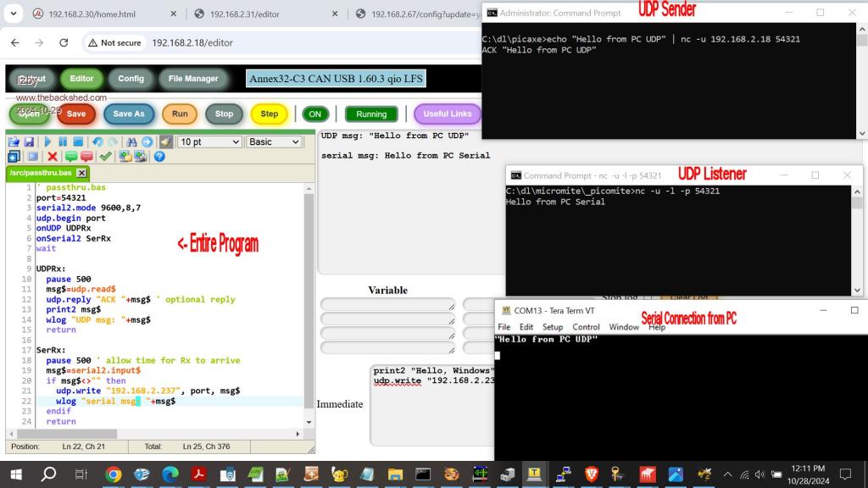Click the blue question mark help icon
Image resolution: width=868 pixels, height=488 pixels.
[x=159, y=157]
